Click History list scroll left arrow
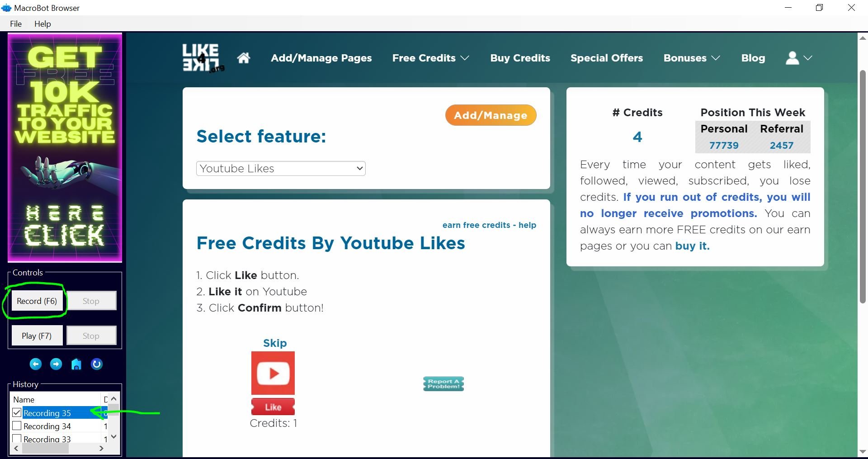The height and width of the screenshot is (459, 868). (x=16, y=449)
